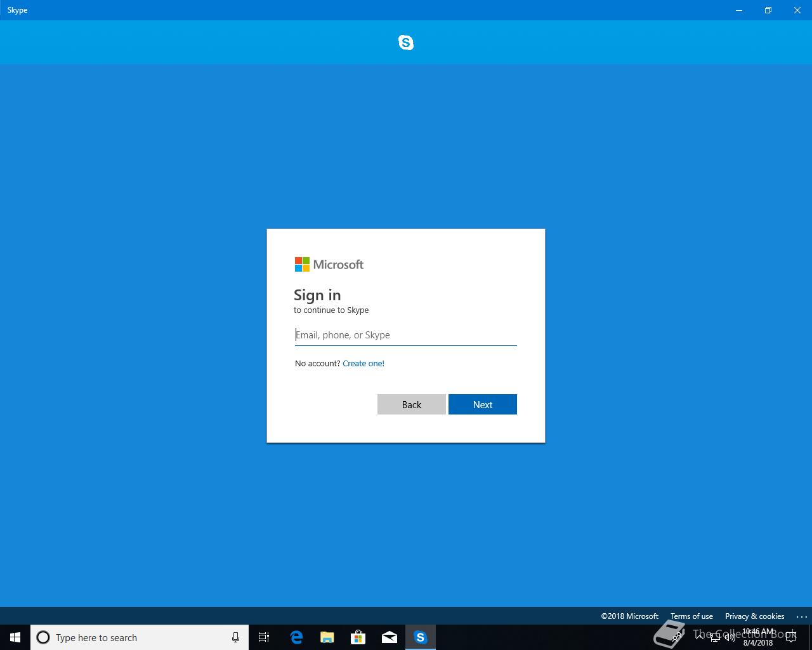The width and height of the screenshot is (812, 650).
Task: Click the ©2018 Microsoft footer text
Action: tap(630, 616)
